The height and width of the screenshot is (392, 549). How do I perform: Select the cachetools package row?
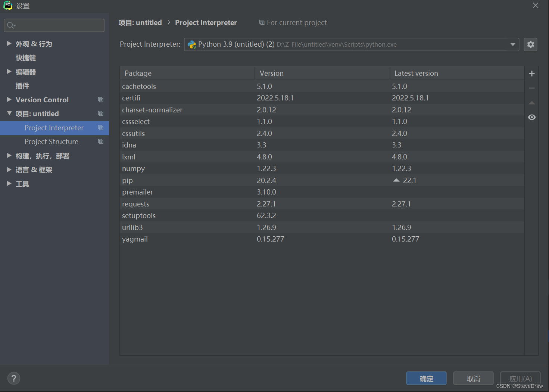(322, 86)
